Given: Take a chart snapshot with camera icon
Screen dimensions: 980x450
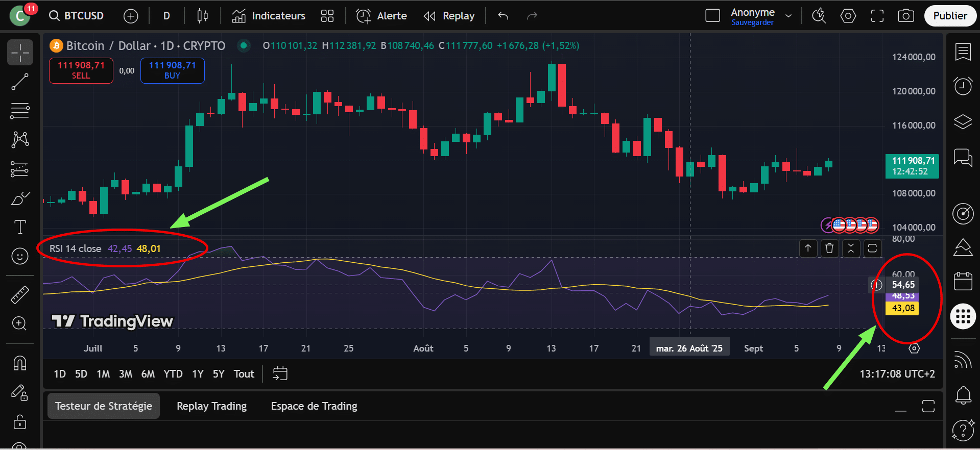Looking at the screenshot, I should click(x=905, y=16).
